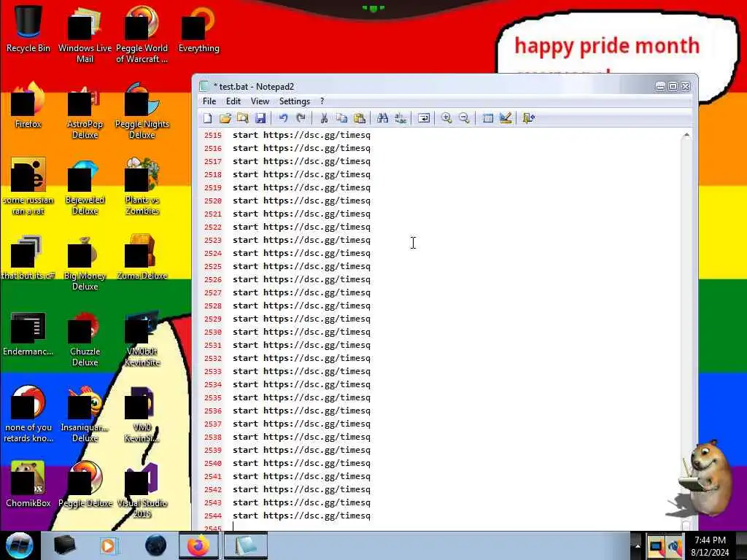The image size is (747, 560).
Task: Select the Insaniquar... Deluxe desktop icon
Action: pyautogui.click(x=85, y=415)
